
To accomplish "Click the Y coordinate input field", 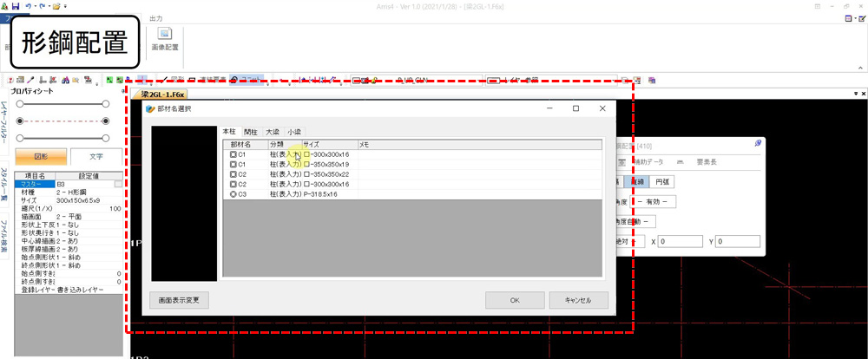I will coord(739,241).
